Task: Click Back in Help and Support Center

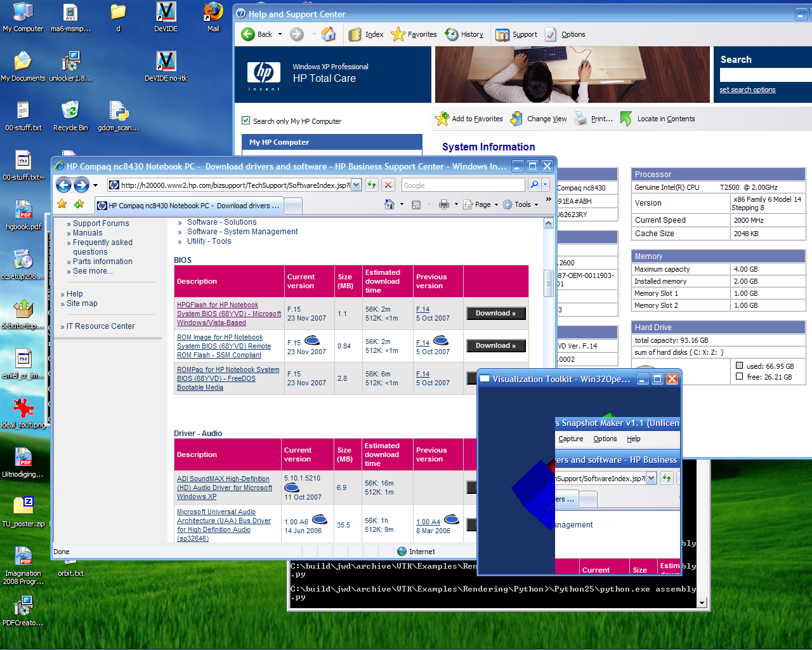Action: click(x=257, y=34)
